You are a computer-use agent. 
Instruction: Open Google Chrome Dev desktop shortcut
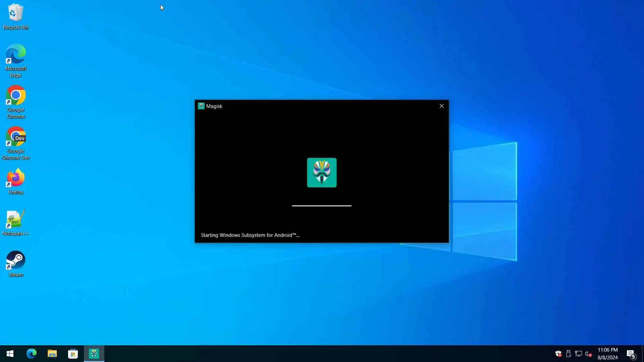click(15, 143)
